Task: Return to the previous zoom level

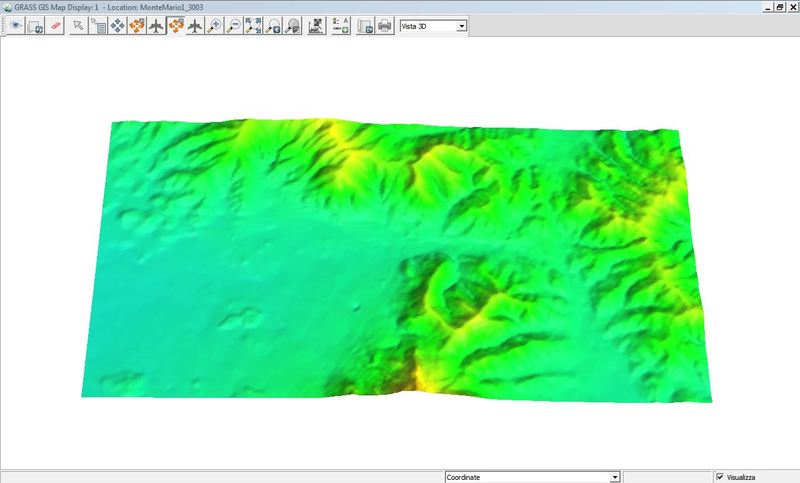Action: point(272,26)
